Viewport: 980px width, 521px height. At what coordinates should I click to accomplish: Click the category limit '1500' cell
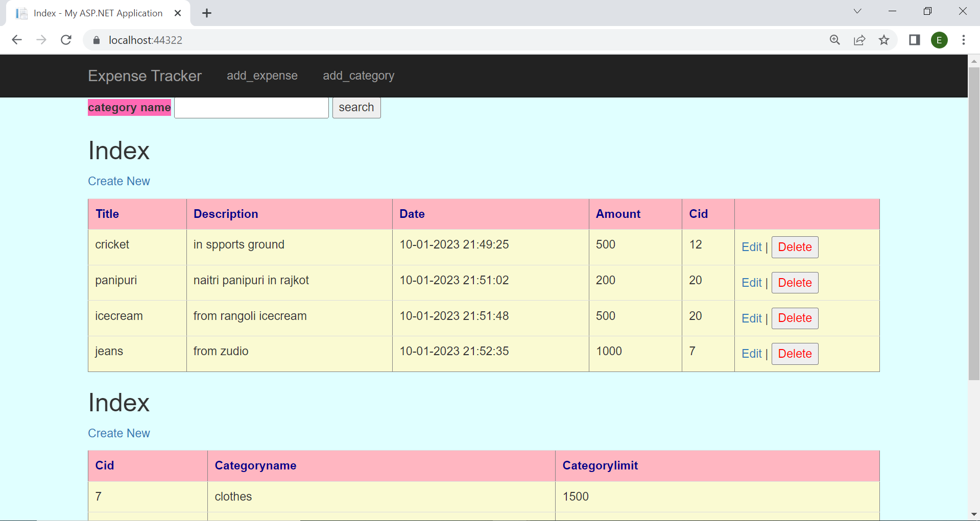(718, 497)
